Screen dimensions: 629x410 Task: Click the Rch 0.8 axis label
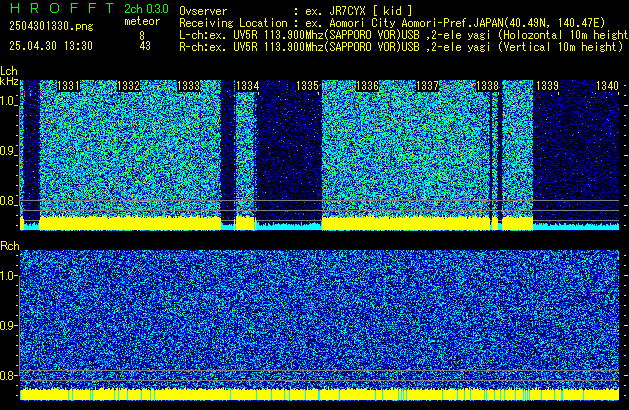8,375
